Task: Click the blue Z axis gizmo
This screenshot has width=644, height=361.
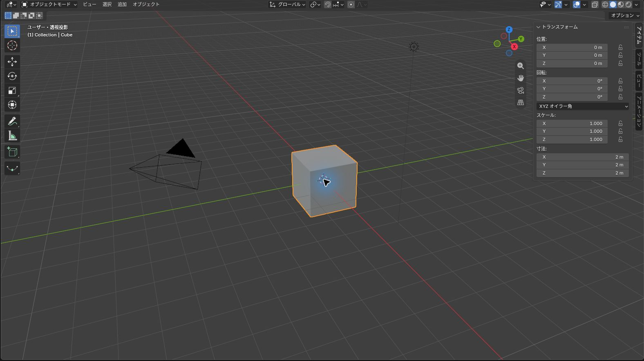Action: 509,29
